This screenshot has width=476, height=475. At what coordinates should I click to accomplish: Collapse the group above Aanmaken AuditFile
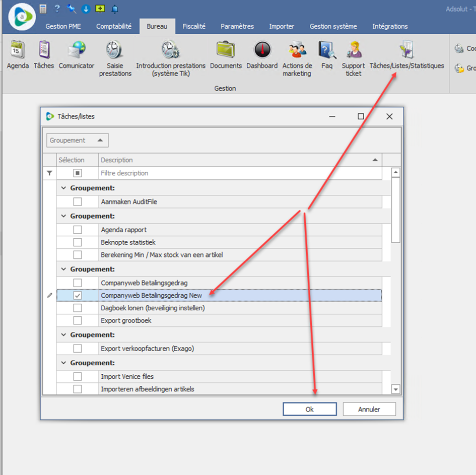coord(63,188)
